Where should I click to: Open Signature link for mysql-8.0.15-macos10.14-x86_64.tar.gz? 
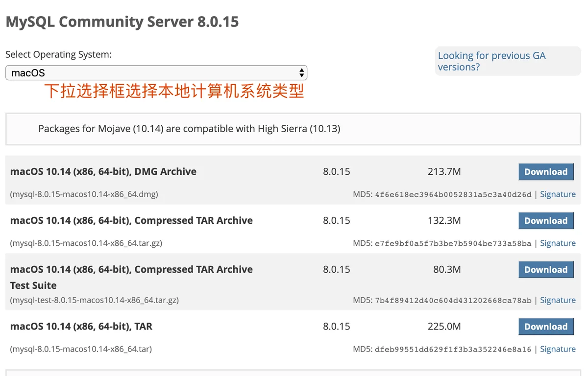point(558,243)
